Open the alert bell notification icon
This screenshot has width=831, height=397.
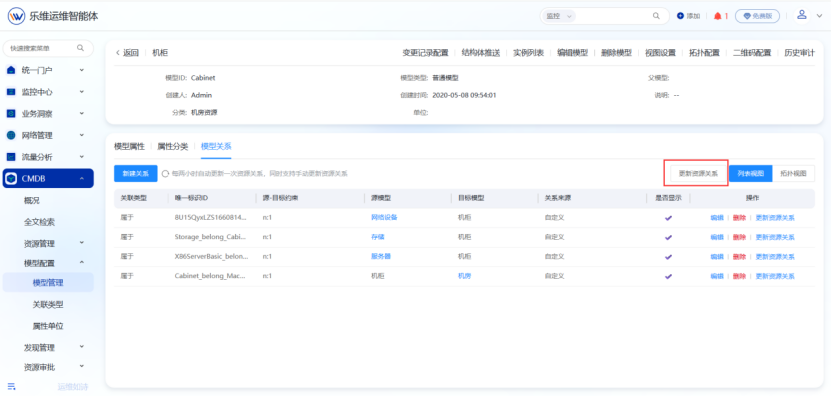[718, 16]
